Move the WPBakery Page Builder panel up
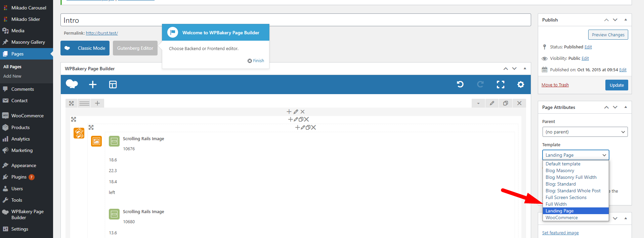 click(x=506, y=69)
